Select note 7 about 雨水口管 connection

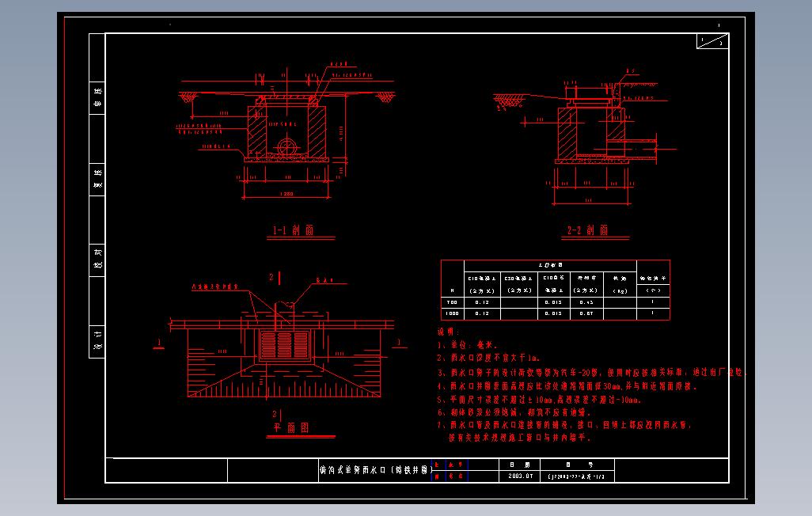(564, 431)
